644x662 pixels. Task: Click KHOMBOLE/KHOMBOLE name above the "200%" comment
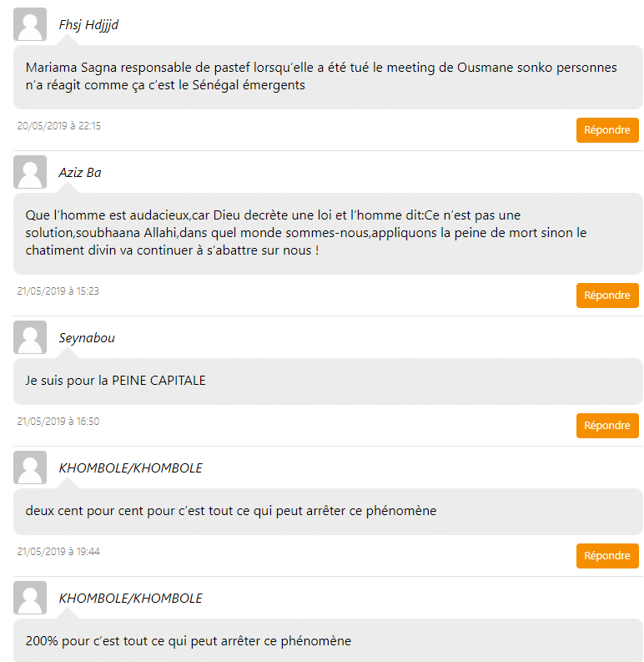pos(131,599)
